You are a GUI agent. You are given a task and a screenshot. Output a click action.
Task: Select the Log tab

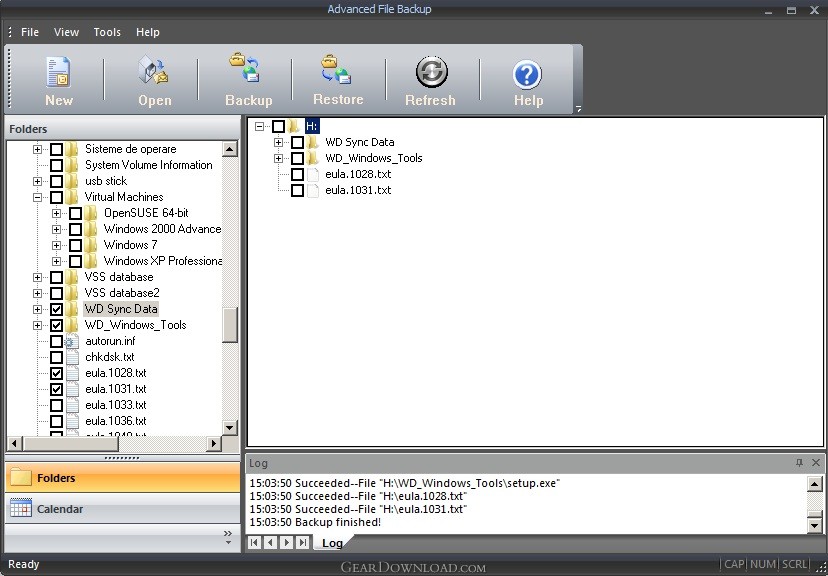(332, 543)
